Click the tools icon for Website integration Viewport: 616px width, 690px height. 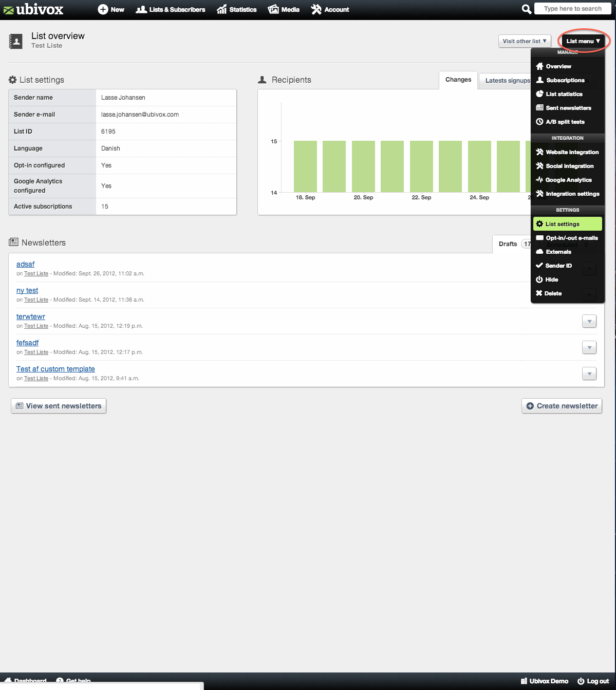click(539, 152)
